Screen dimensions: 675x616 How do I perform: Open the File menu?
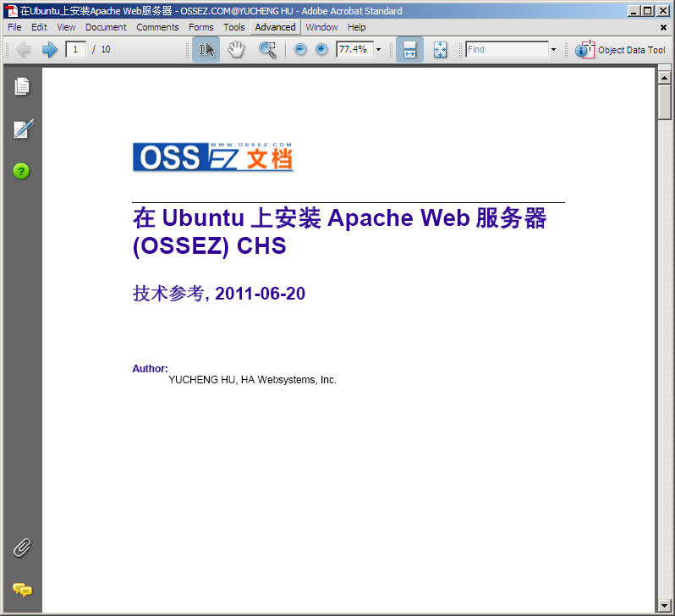coord(14,27)
